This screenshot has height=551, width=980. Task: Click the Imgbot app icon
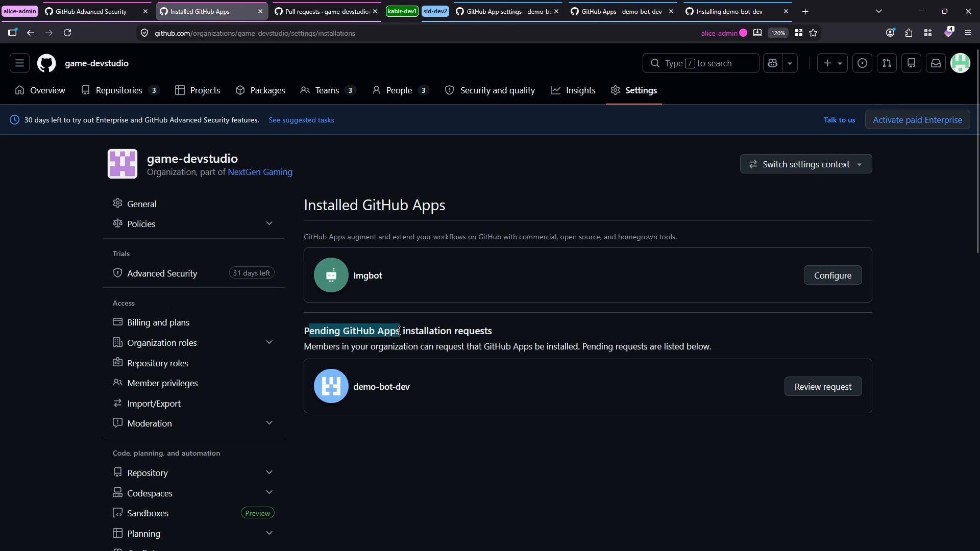point(331,275)
